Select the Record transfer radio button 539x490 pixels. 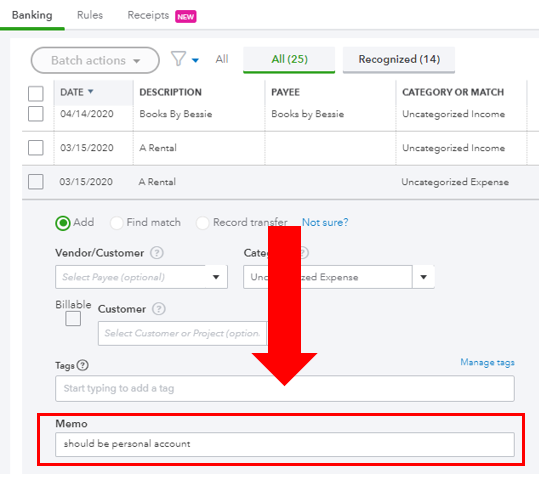pos(202,223)
